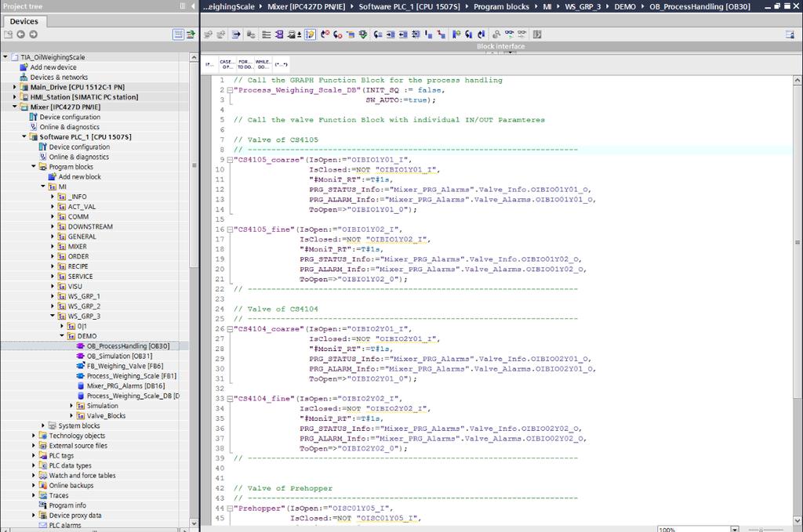Select FB_Weighing_Valve [FB6] block
Viewport: 803px width, 532px height.
point(125,366)
